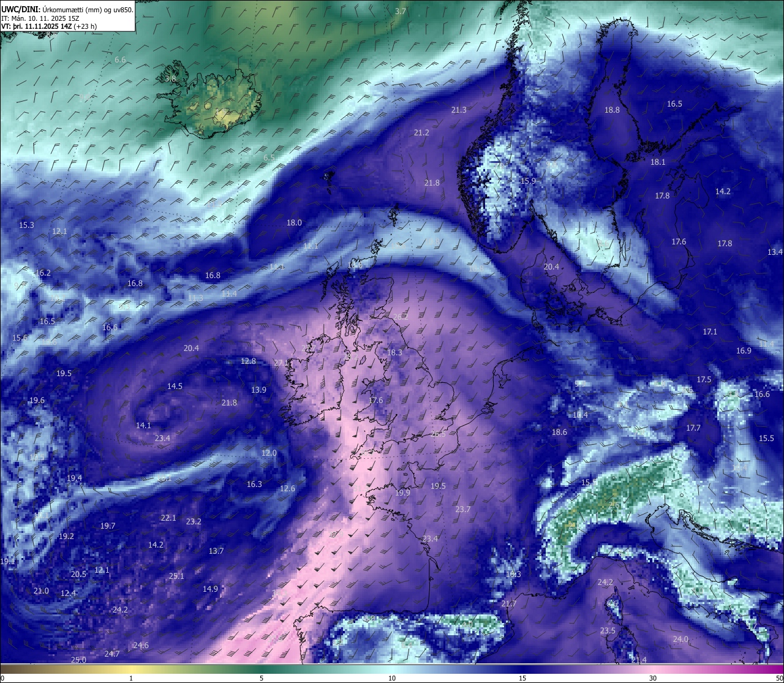Screen dimensions: 784x683
Task: Click the 23.5 value near Sardinia
Action: click(608, 631)
